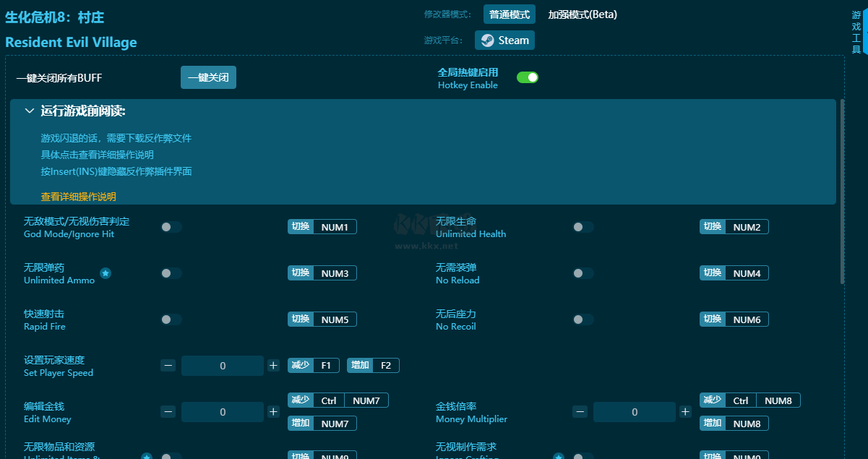Click 增加 NUM7 hotkey for Edit Money
The image size is (868, 459).
tap(322, 424)
